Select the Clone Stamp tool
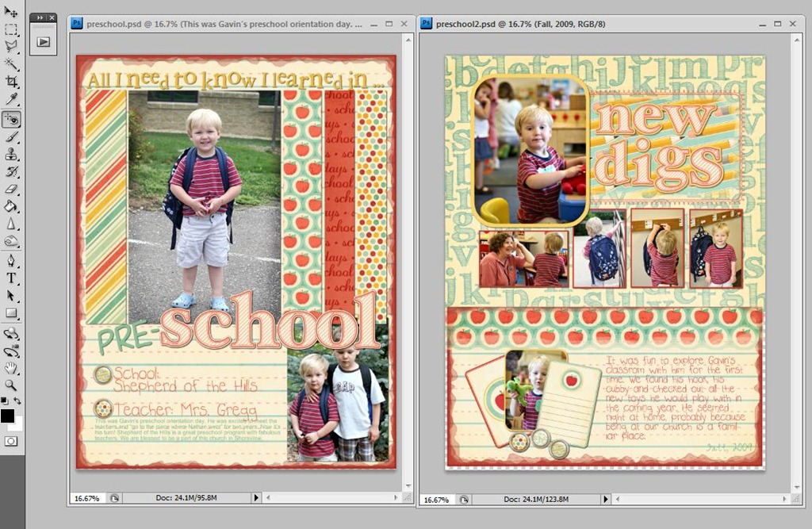Viewport: 812px width, 529px height. coord(11,155)
